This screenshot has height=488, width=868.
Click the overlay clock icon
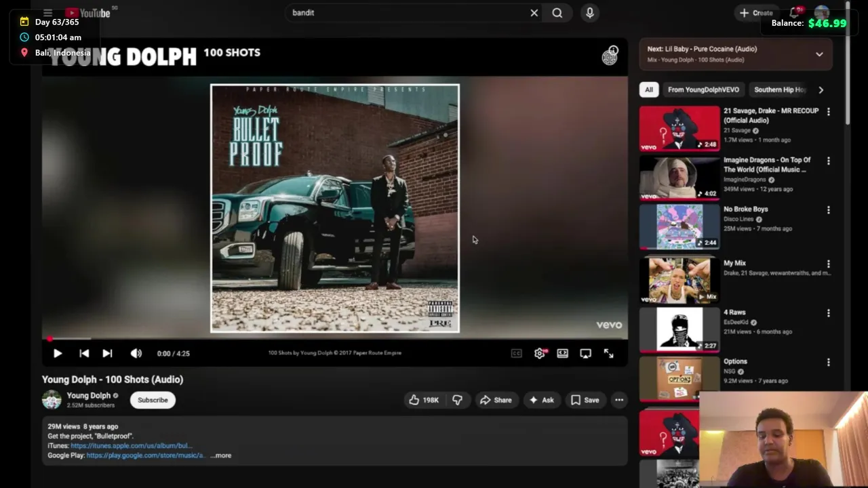click(x=24, y=37)
